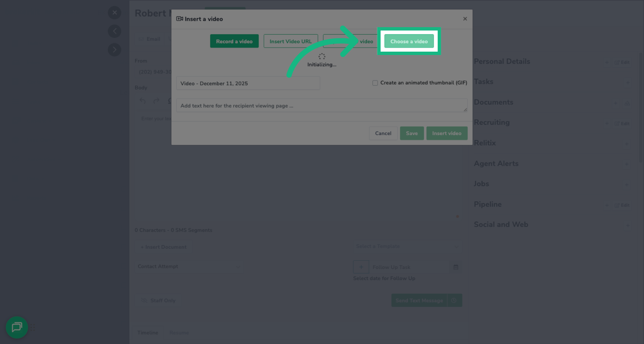This screenshot has height=344, width=644.
Task: Select the Timeline tab
Action: click(148, 333)
